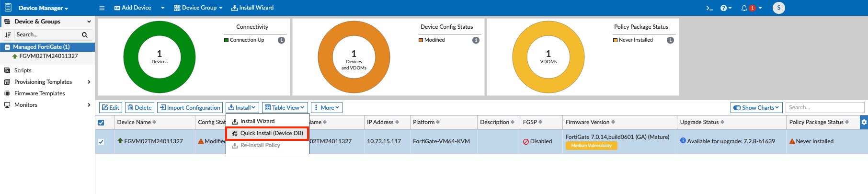Expand the Add Device dropdown arrow
This screenshot has width=868, height=194.
pyautogui.click(x=163, y=8)
